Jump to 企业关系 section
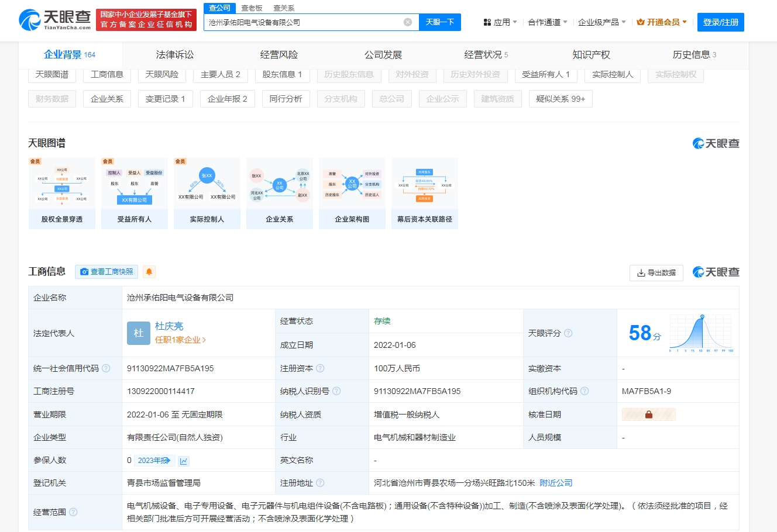The height and width of the screenshot is (532, 777). [107, 99]
